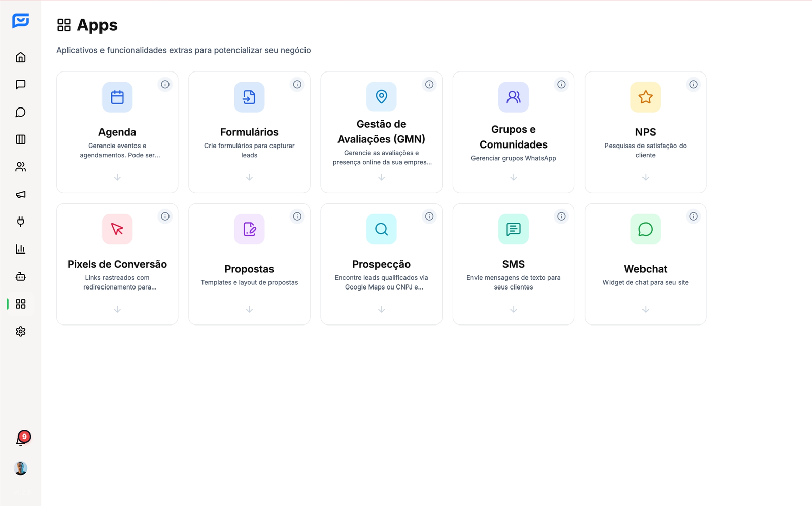
Task: Select the campaigns megaphone icon in sidebar
Action: pyautogui.click(x=20, y=194)
